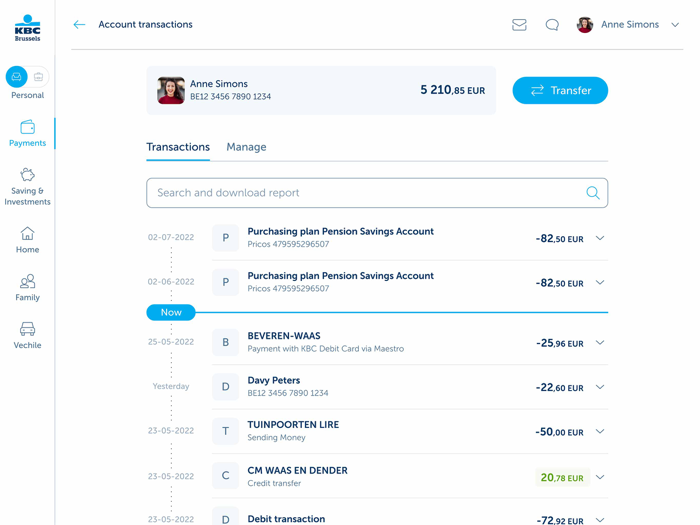Switch to business briefcase profile toggle
700x525 pixels.
[38, 77]
